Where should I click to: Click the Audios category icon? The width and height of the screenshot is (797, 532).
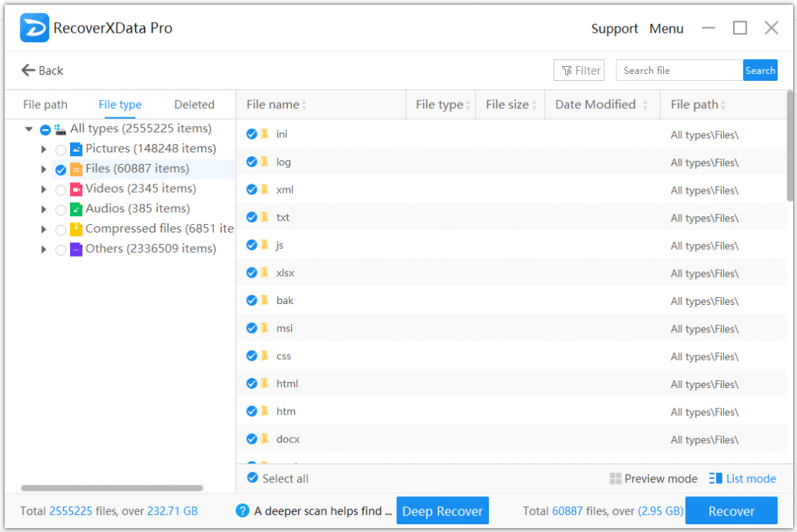coord(76,209)
